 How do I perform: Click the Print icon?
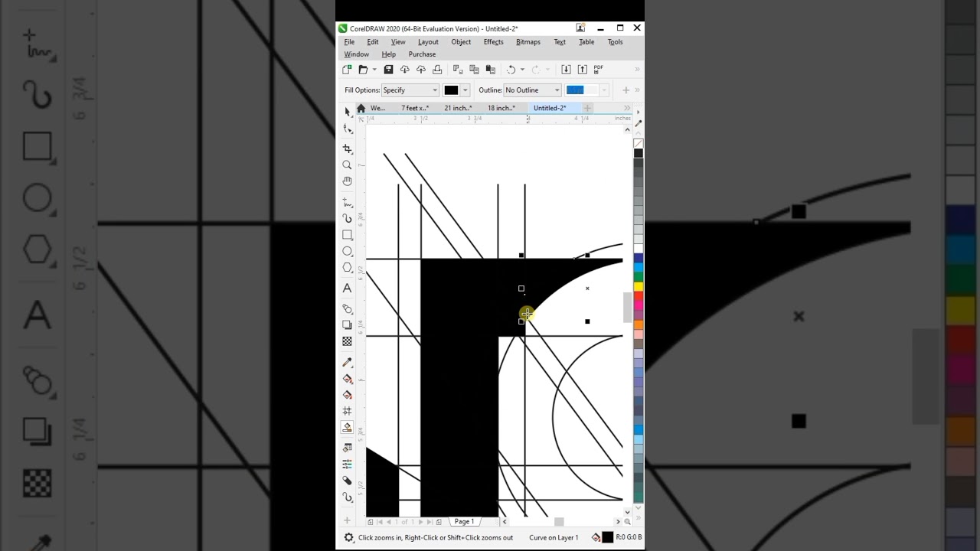[437, 70]
